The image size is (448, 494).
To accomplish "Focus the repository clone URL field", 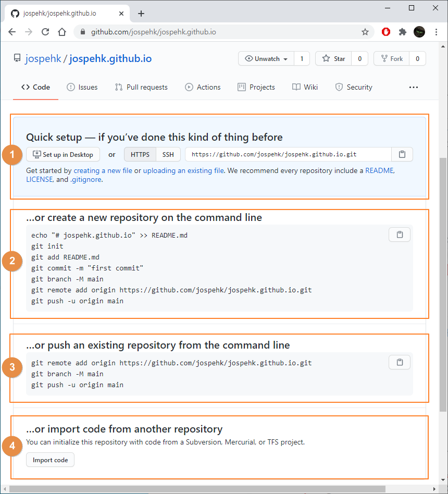I will tap(288, 154).
